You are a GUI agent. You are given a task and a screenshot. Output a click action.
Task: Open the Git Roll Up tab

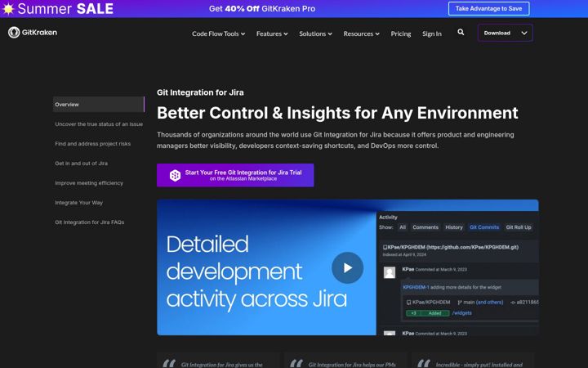click(x=519, y=227)
